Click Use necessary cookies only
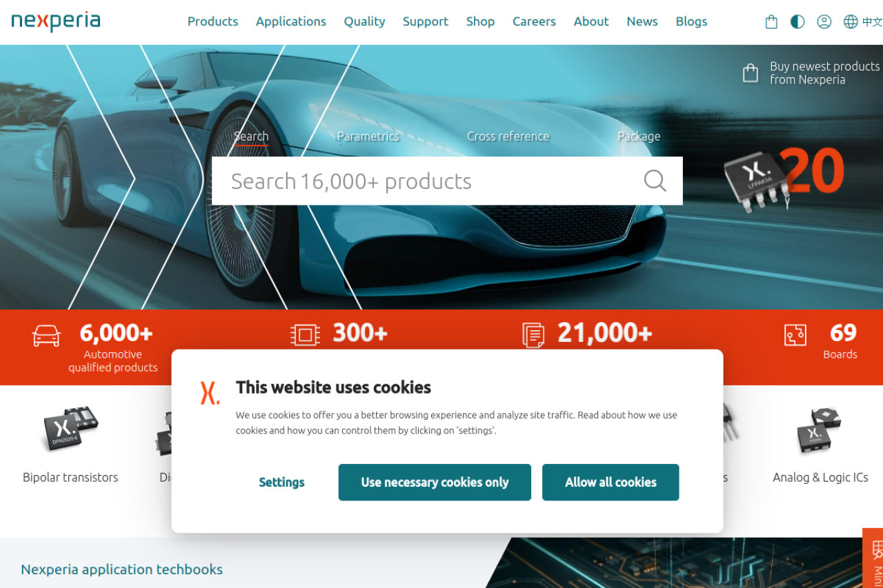The height and width of the screenshot is (588, 883). pos(435,483)
